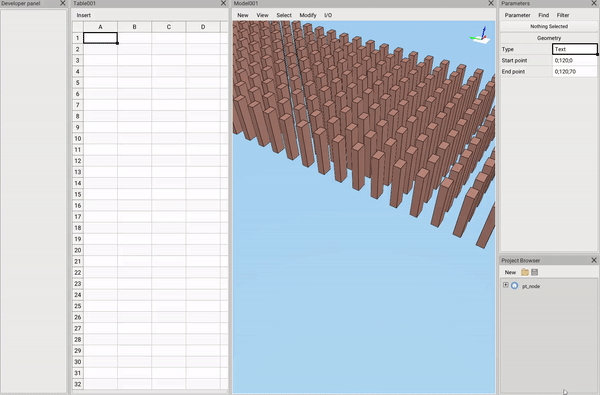
Task: Open the Find menu in Parameters panel
Action: tap(543, 15)
